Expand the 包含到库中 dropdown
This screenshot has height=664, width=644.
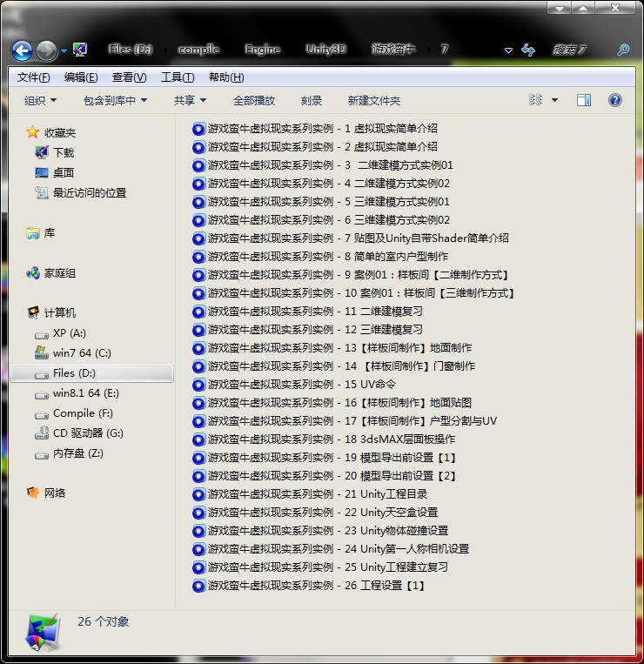pyautogui.click(x=115, y=100)
